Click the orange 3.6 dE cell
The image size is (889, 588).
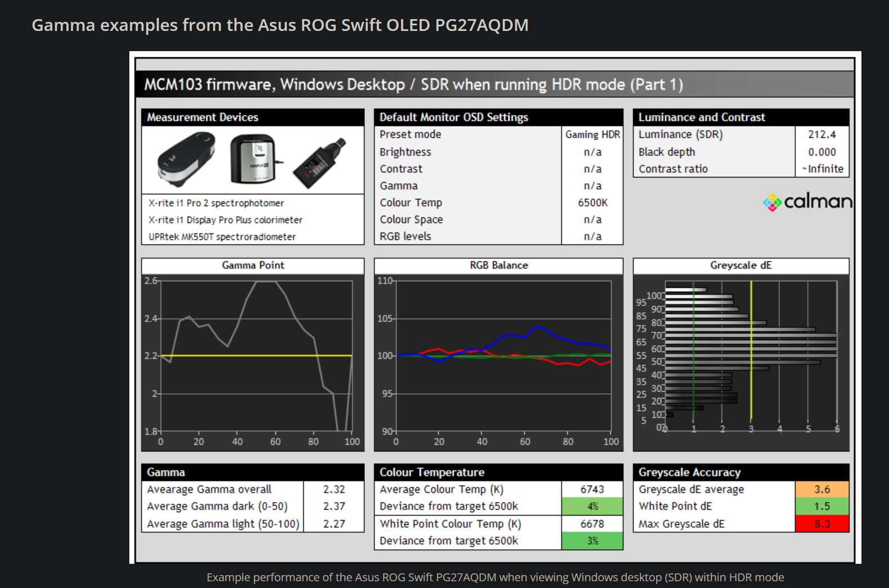pos(822,490)
